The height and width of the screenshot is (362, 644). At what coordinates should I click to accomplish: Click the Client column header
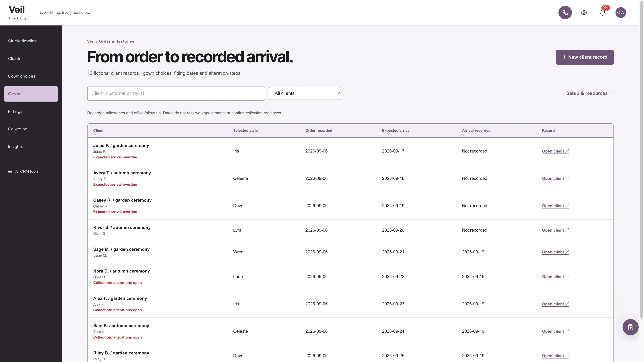click(x=98, y=130)
